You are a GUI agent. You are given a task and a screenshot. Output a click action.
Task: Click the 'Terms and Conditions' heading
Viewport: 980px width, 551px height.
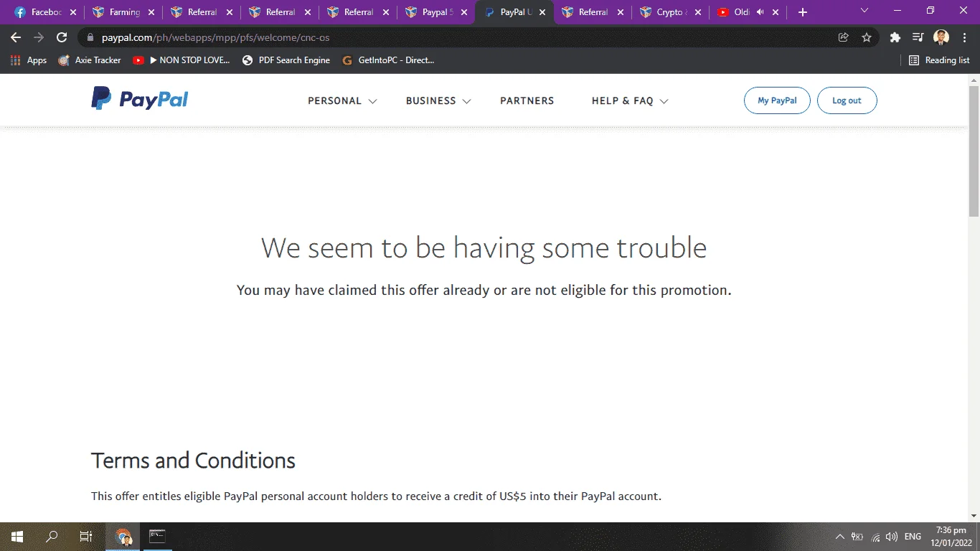[x=193, y=460]
